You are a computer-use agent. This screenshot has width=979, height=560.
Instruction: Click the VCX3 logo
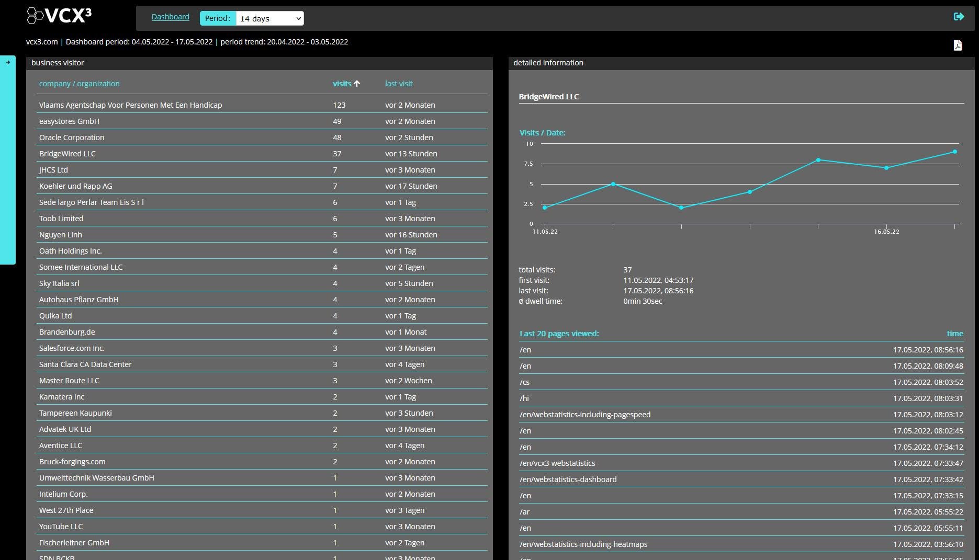click(x=59, y=16)
